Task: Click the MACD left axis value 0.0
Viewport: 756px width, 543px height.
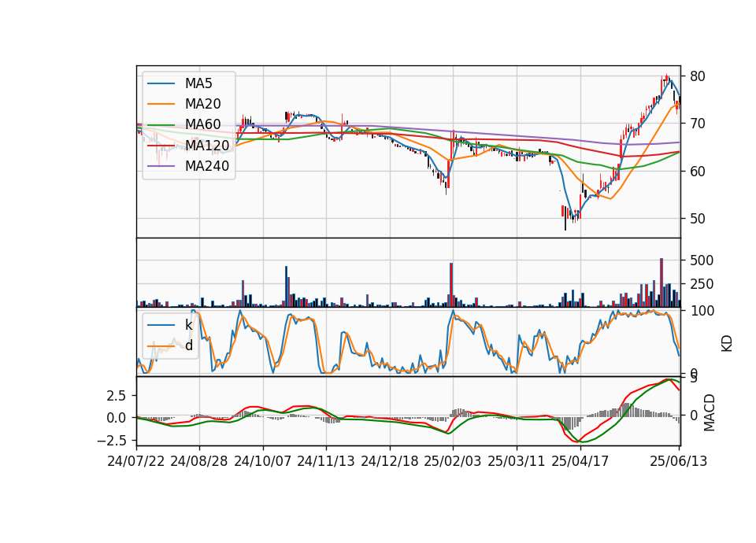Action: pyautogui.click(x=117, y=418)
